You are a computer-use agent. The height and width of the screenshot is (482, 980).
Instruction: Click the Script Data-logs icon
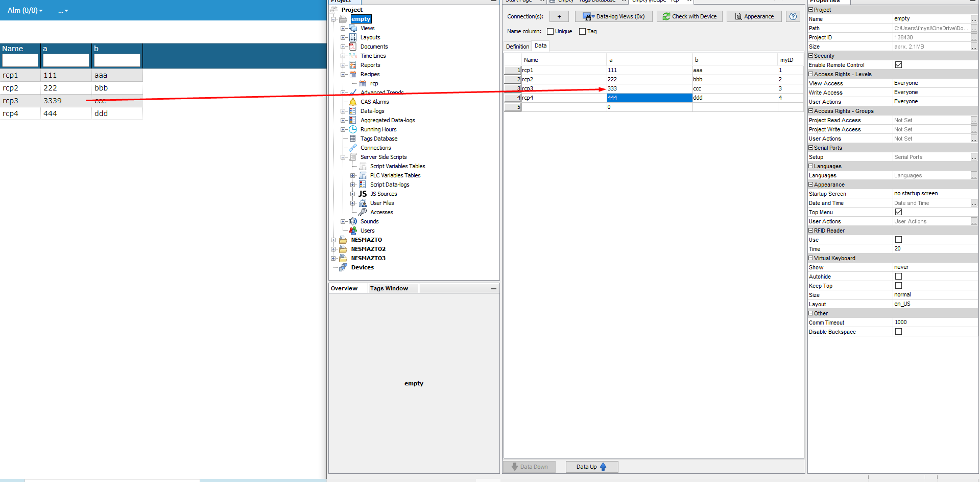(x=363, y=185)
